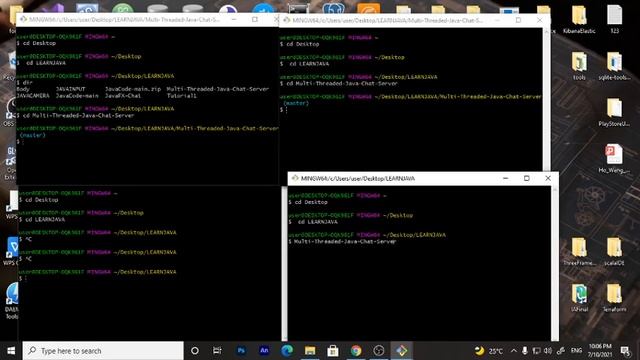Click '(master)' branch label in top-left terminal

point(32,135)
